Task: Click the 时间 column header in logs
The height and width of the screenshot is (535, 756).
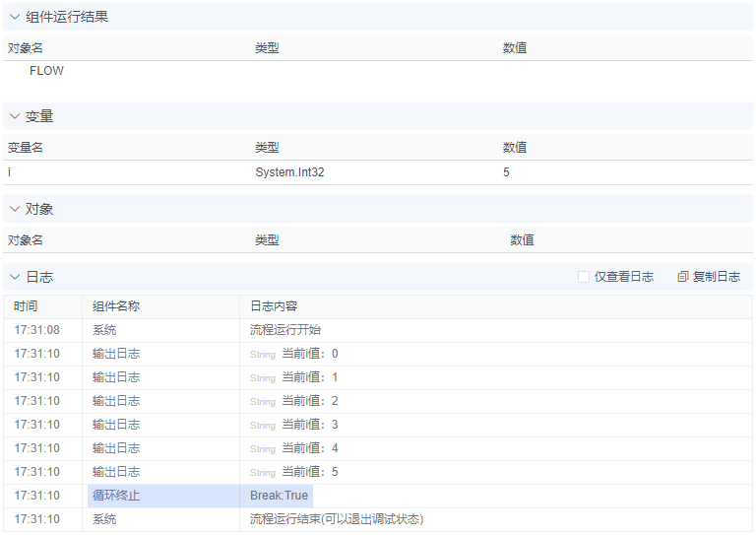Action: point(27,306)
